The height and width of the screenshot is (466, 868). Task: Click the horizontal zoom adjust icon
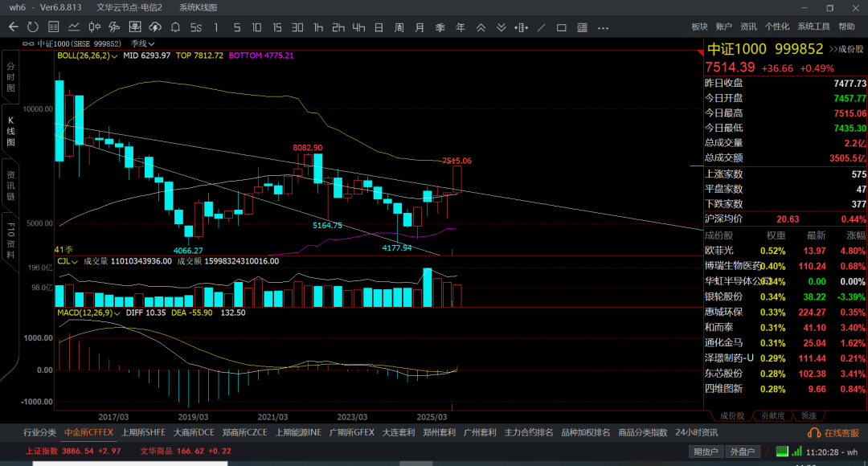click(521, 27)
